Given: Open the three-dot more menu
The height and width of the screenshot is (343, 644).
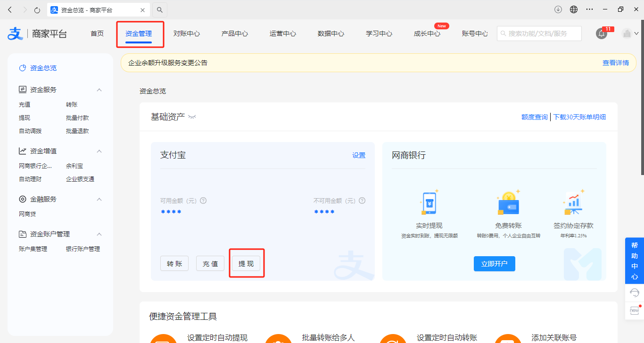Looking at the screenshot, I should tap(589, 9).
